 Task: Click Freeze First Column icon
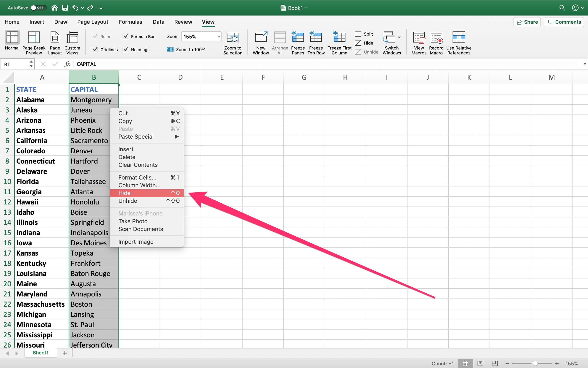pos(339,37)
